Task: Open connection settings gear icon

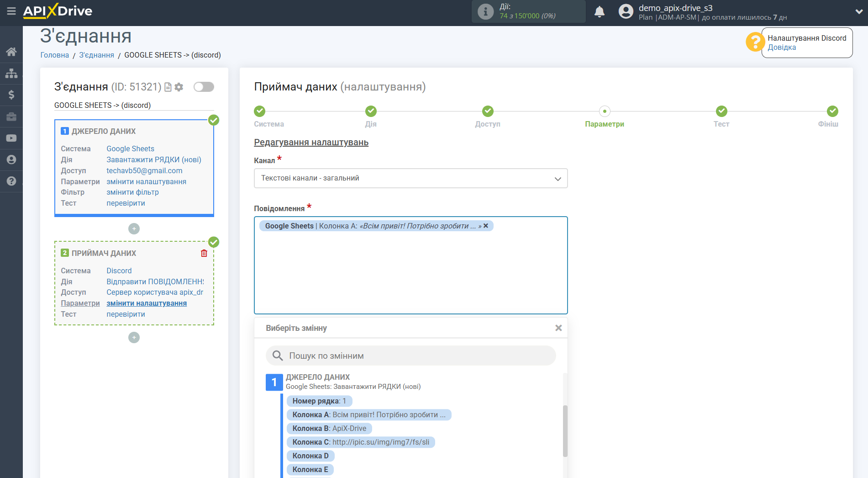Action: click(179, 87)
